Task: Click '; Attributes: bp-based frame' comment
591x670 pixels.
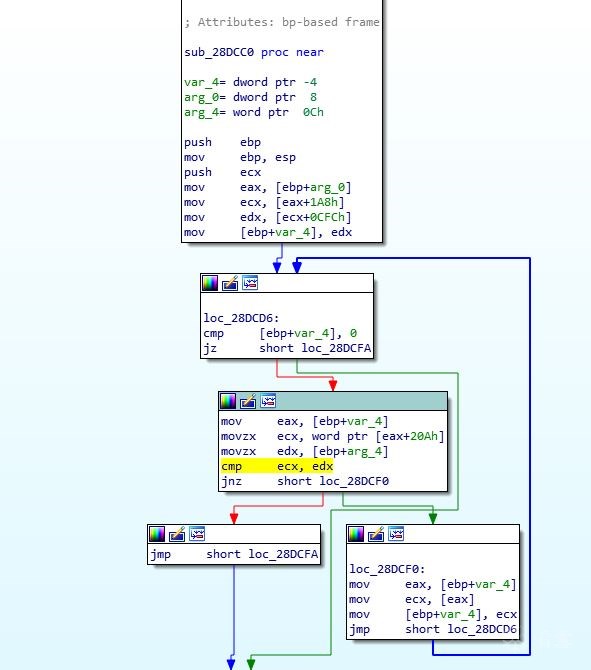Action: tap(282, 22)
